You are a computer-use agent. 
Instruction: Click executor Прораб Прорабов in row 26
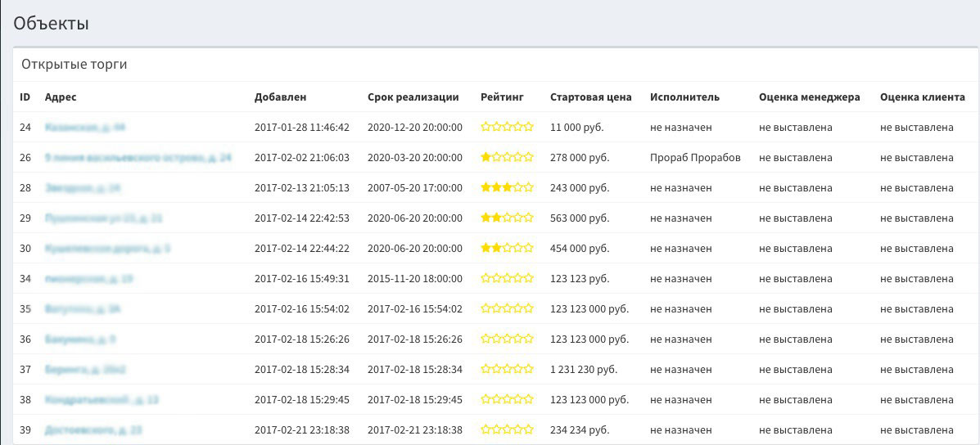pos(695,157)
